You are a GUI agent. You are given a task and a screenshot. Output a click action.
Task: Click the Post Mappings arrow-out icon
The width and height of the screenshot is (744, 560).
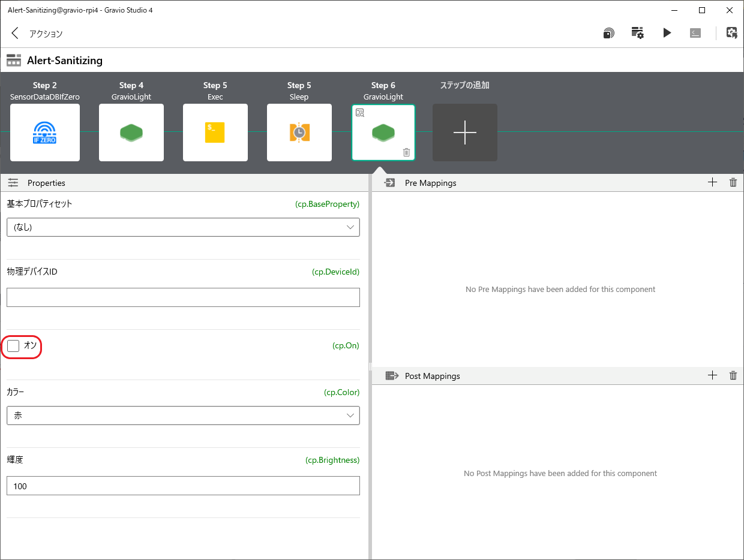pos(392,376)
